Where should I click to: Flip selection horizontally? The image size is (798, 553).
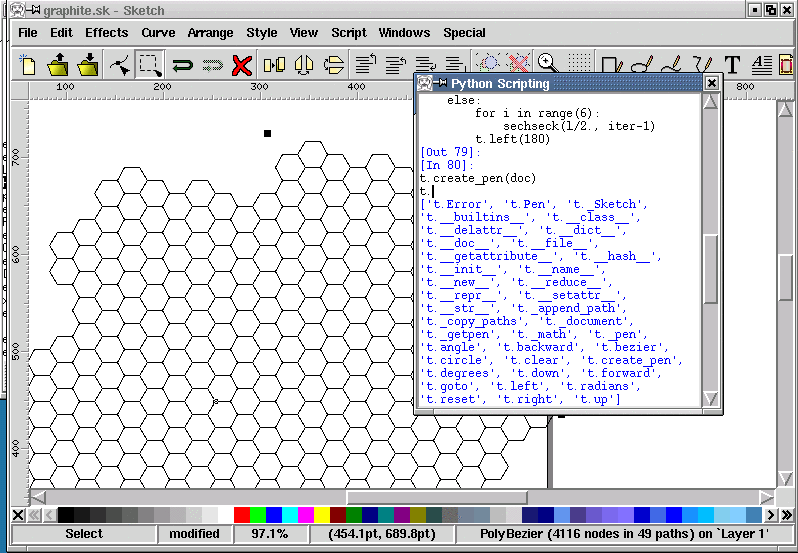click(x=304, y=65)
